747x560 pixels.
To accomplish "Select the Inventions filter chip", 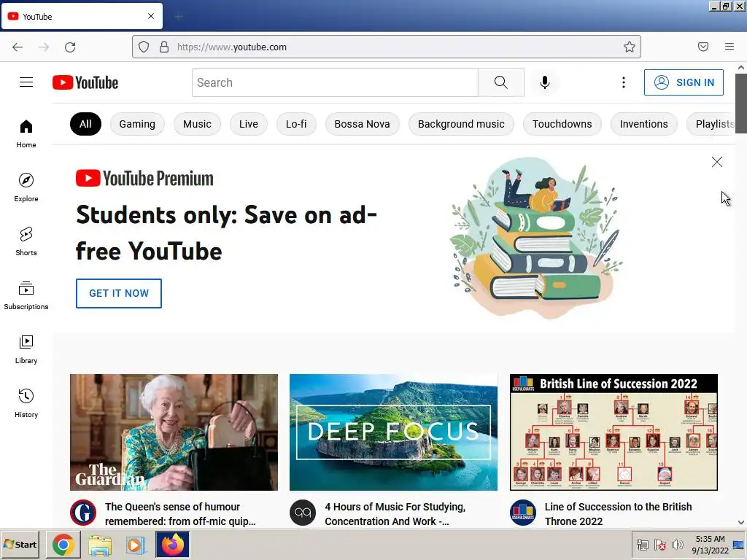I will (643, 124).
